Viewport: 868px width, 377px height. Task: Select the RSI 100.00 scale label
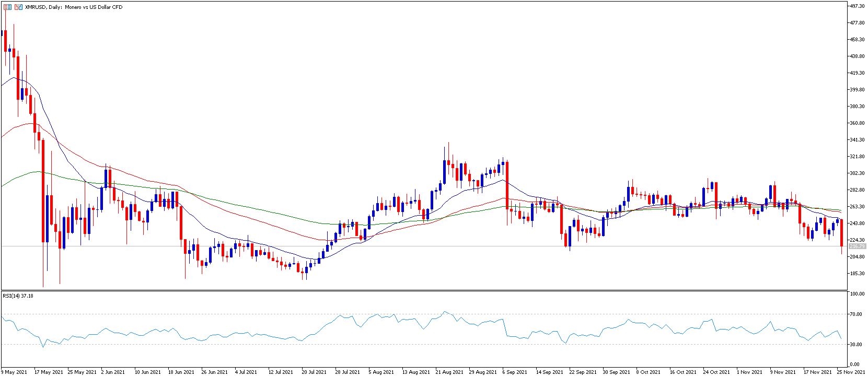(x=858, y=294)
